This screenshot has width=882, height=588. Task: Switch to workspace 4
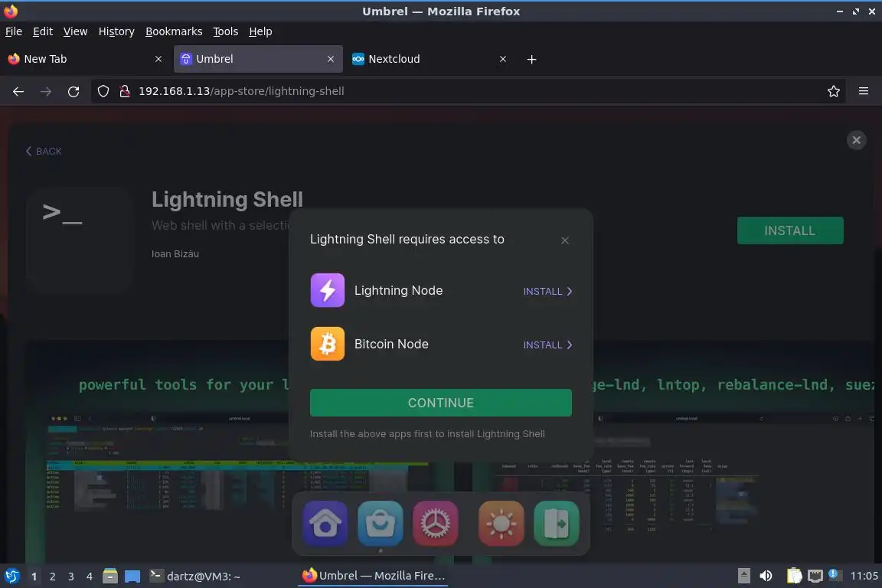click(90, 577)
